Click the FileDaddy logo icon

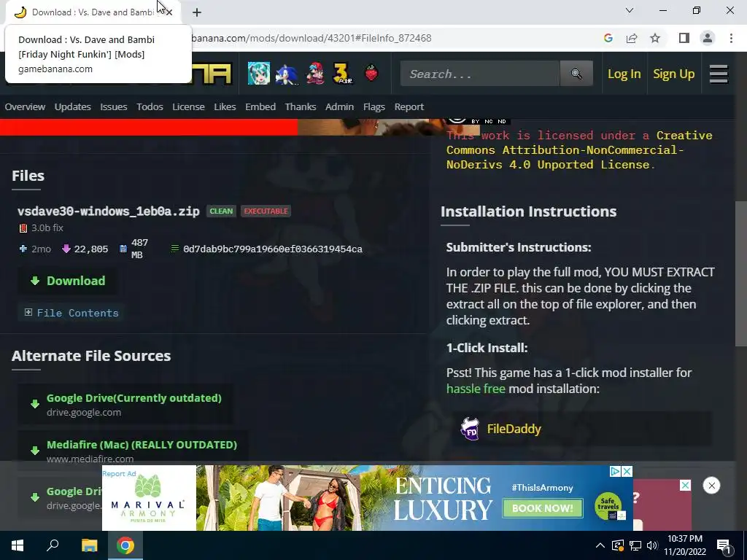pos(471,428)
